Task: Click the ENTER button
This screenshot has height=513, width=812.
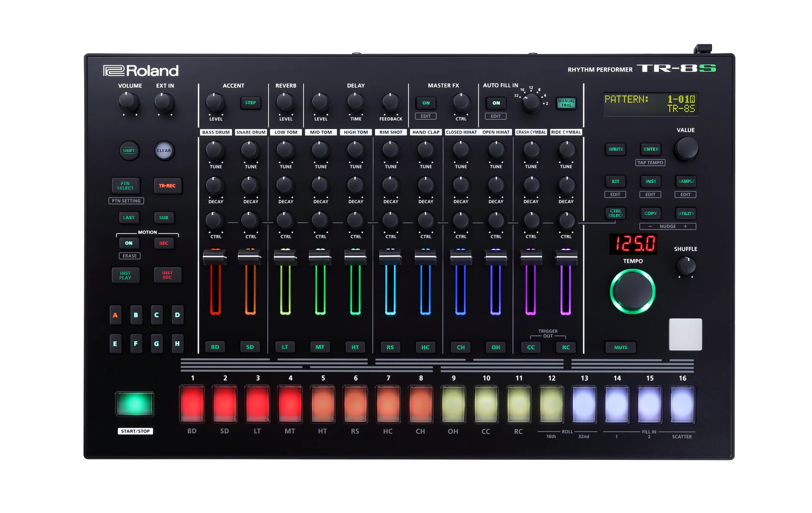Action: 651,149
